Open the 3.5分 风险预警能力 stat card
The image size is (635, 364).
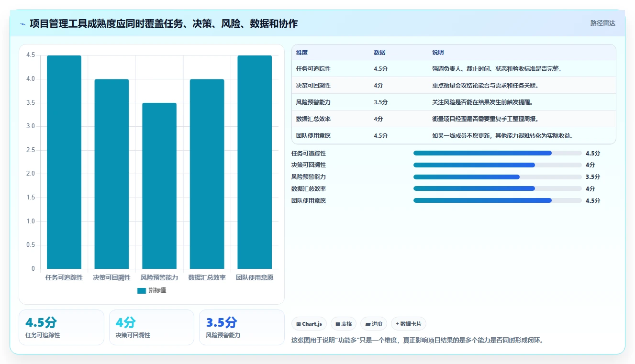242,327
